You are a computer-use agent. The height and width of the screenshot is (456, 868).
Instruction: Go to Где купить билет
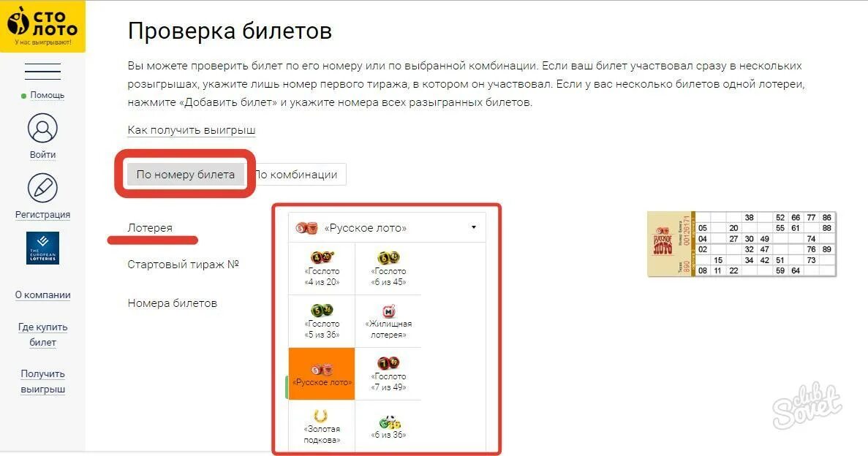pos(42,335)
